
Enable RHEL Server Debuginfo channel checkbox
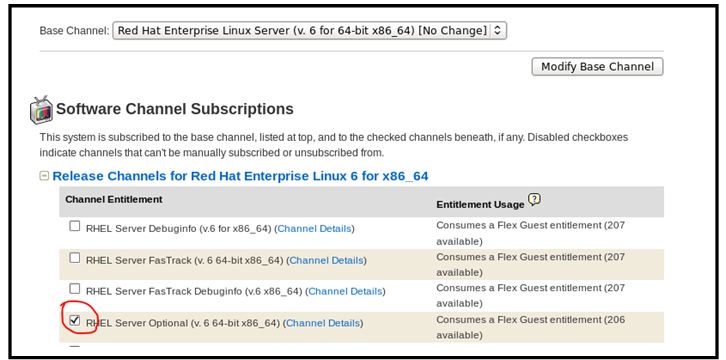click(x=75, y=226)
